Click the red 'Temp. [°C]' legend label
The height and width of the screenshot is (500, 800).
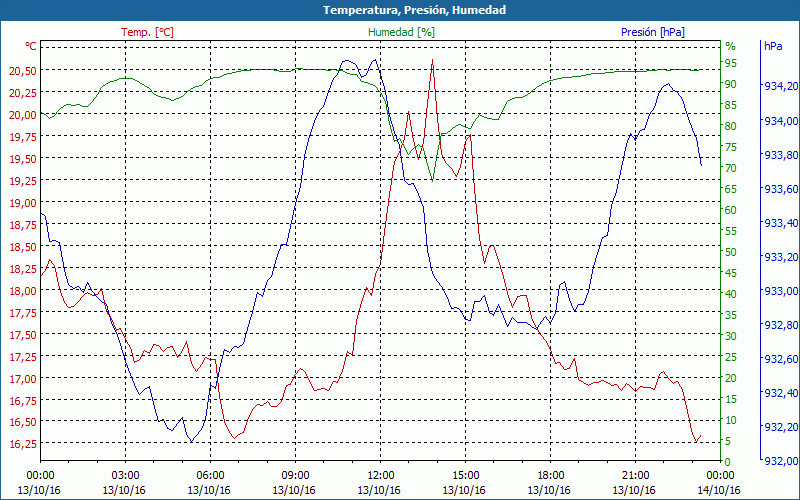pyautogui.click(x=147, y=32)
